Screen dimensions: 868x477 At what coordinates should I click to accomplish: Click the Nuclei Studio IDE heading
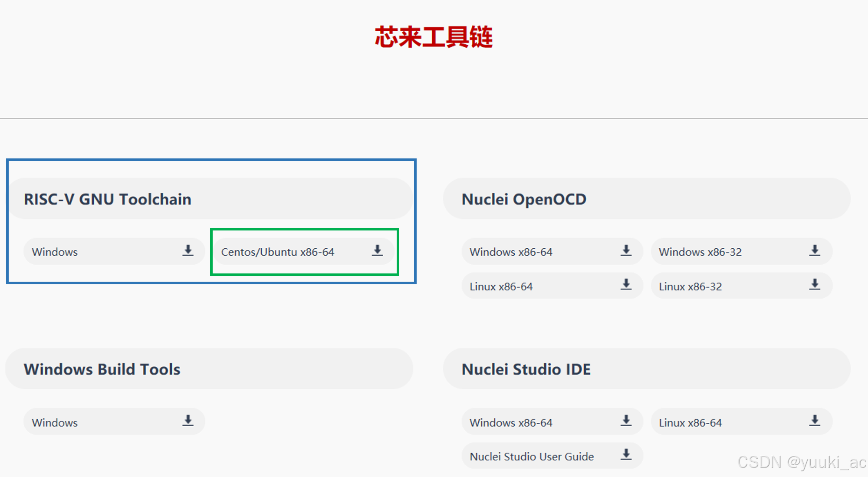click(x=526, y=369)
